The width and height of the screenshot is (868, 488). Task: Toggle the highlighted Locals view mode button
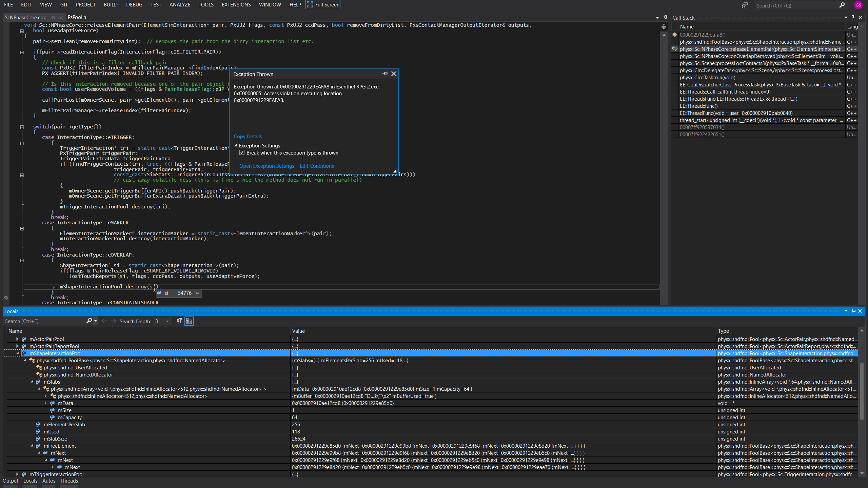tap(189, 321)
